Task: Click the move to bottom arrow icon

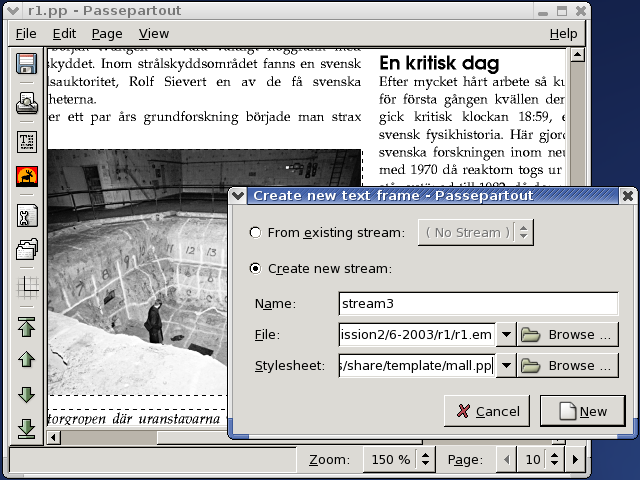Action: click(27, 428)
